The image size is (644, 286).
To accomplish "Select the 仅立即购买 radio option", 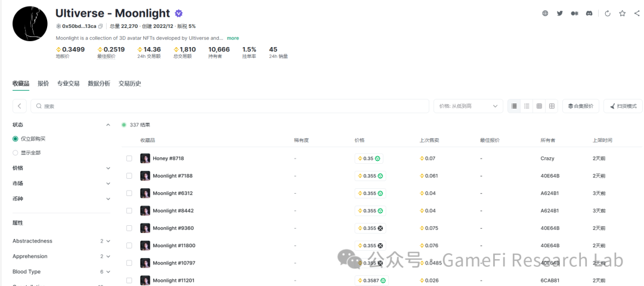I will tap(16, 139).
